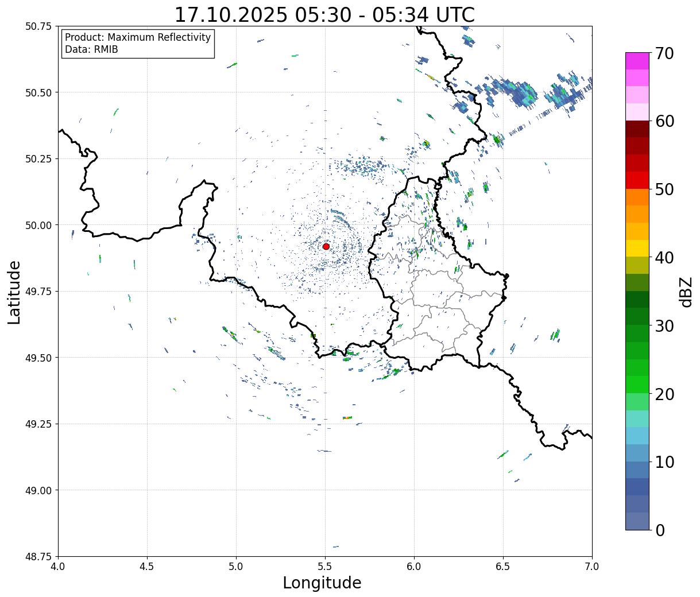
Task: Click longitude tick label 6.0
Action: (x=414, y=567)
